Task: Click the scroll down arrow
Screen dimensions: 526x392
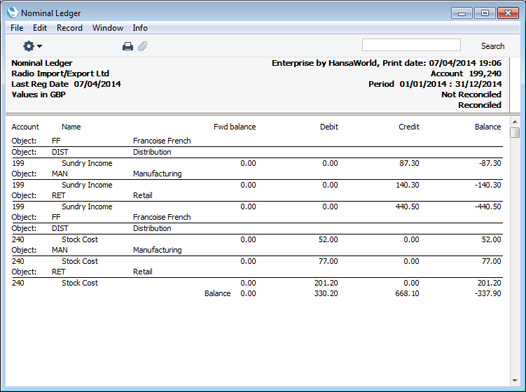Action: (515, 381)
